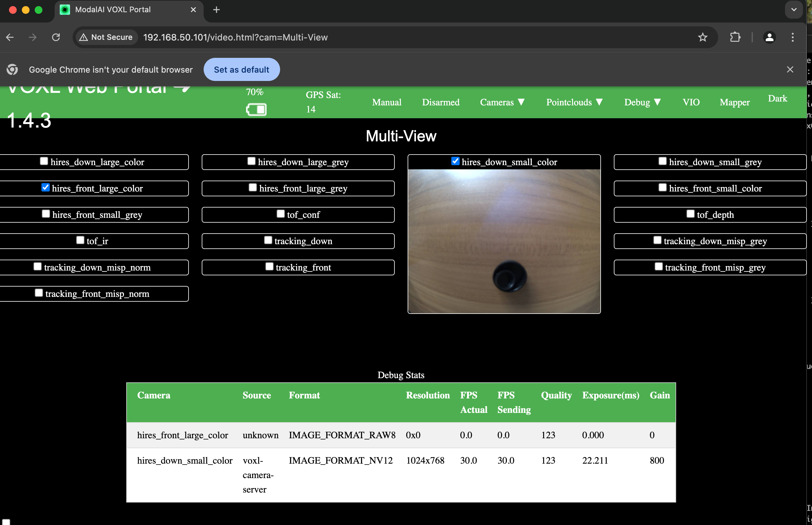Click Set as default button
Viewport: 812px width, 525px height.
[242, 69]
